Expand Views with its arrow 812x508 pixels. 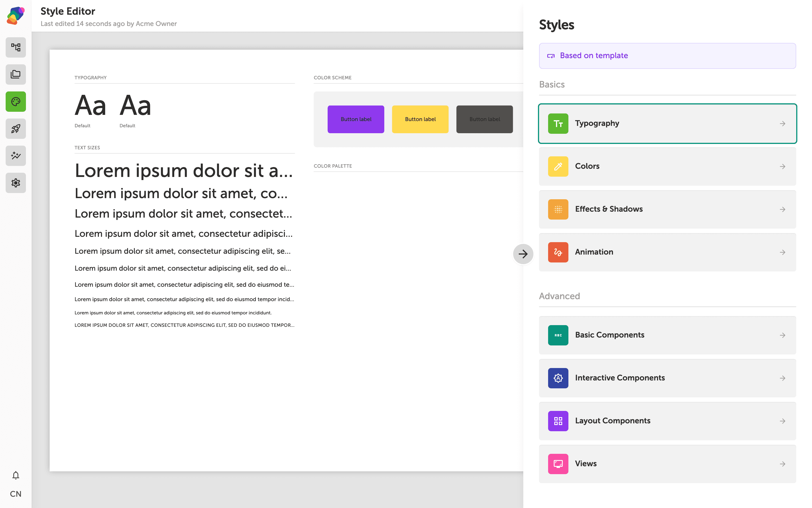pyautogui.click(x=782, y=464)
